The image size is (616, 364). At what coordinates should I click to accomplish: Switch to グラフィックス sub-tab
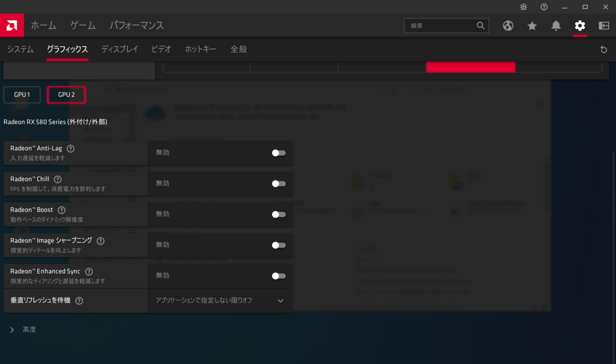(x=67, y=49)
